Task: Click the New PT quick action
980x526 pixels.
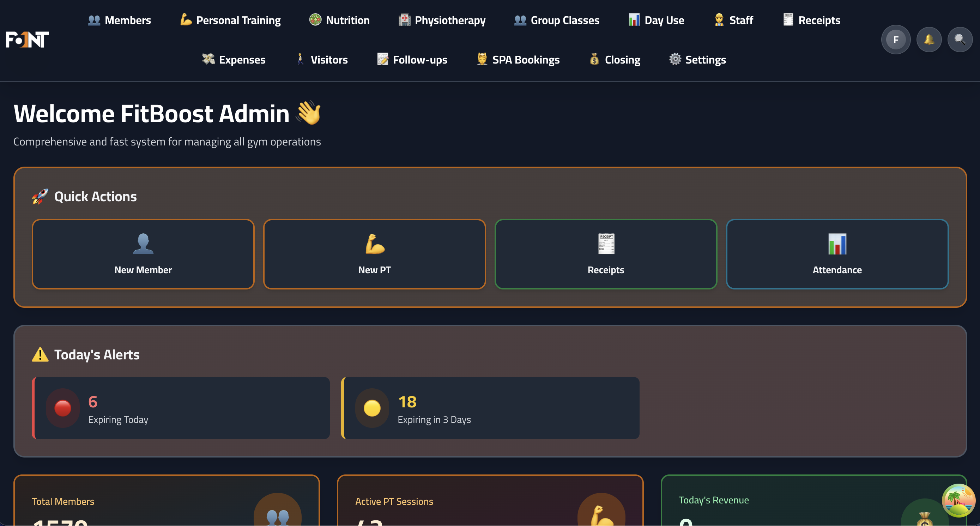Action: pyautogui.click(x=374, y=254)
